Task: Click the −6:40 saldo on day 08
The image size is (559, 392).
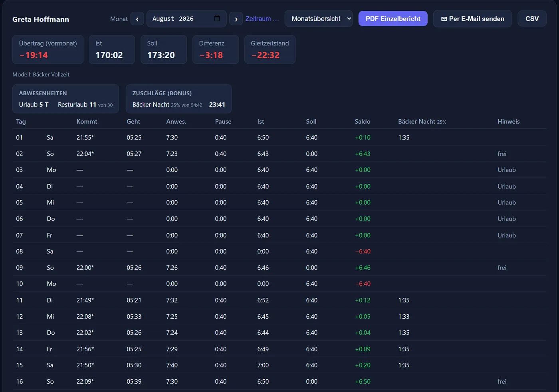Action: (x=363, y=251)
